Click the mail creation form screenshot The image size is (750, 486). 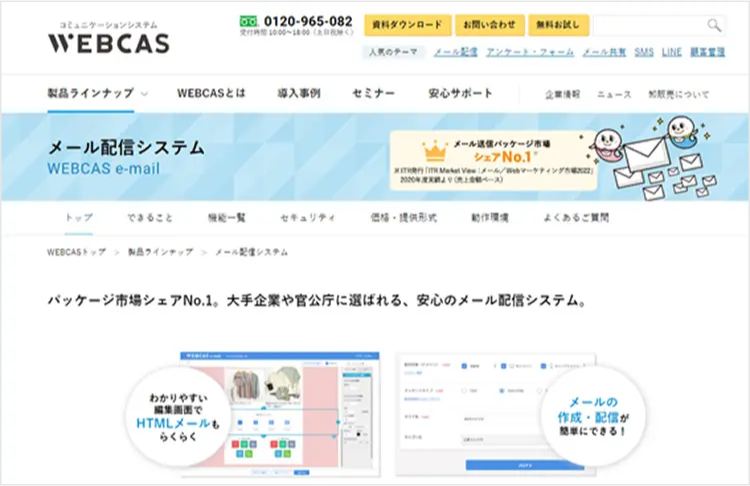coord(496,414)
